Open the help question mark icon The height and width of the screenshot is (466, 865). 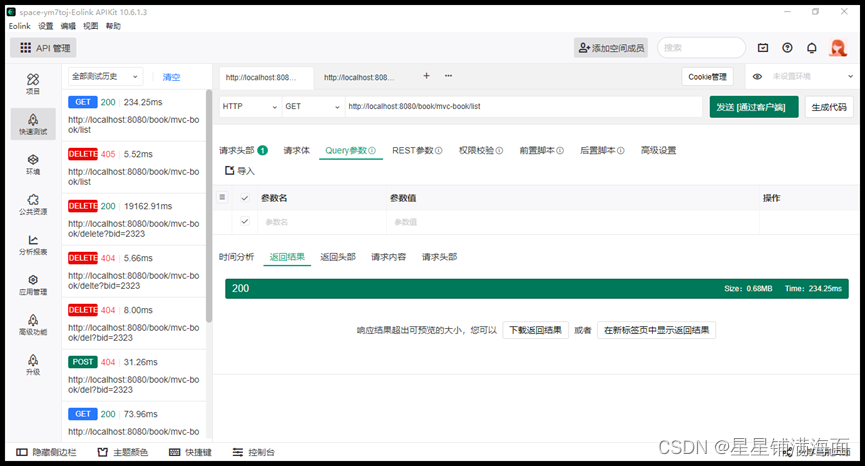pos(787,48)
